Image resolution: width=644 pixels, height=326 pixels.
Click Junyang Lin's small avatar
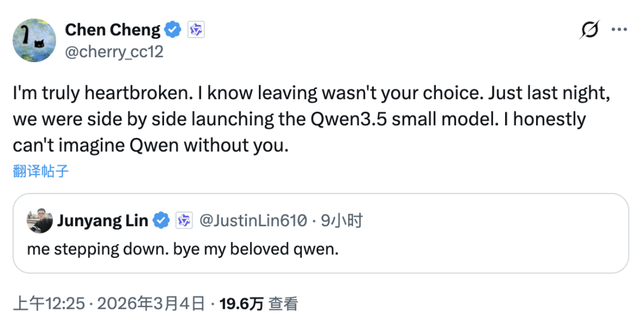[x=39, y=222]
